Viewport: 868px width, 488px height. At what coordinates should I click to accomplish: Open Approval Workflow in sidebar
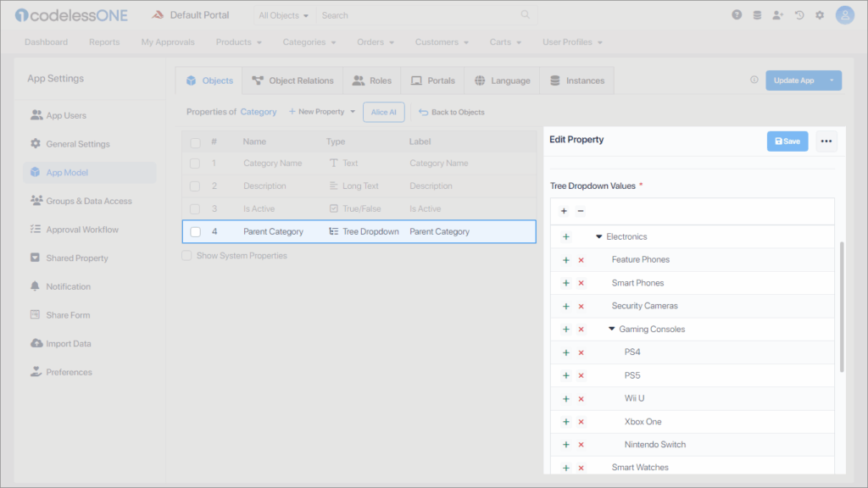coord(82,230)
